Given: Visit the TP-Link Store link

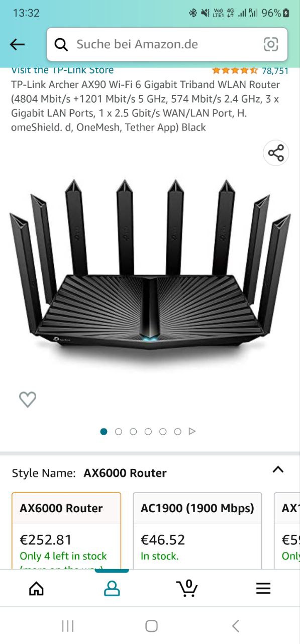Looking at the screenshot, I should coord(62,70).
